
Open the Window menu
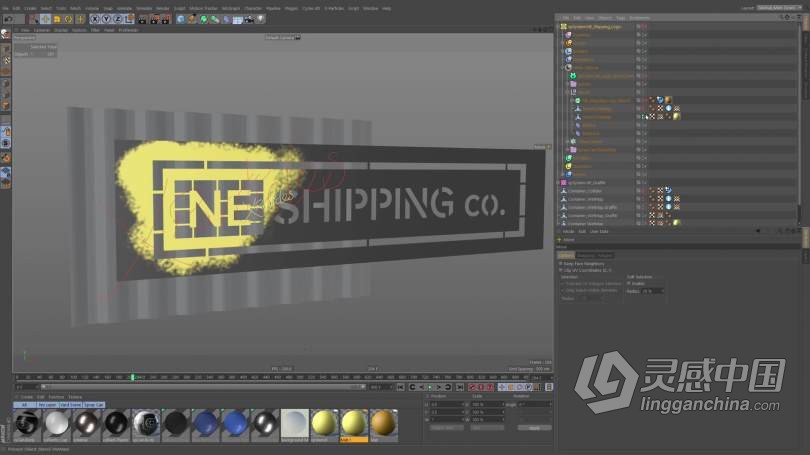(370, 8)
